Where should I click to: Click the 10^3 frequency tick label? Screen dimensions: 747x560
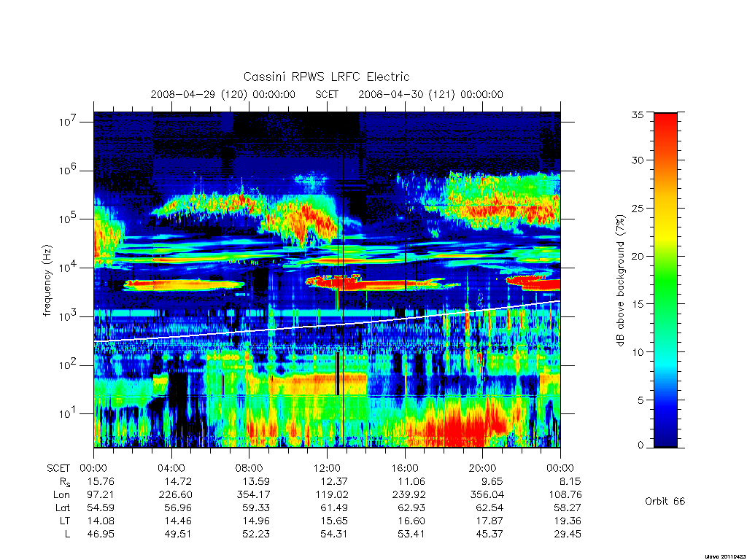68,316
